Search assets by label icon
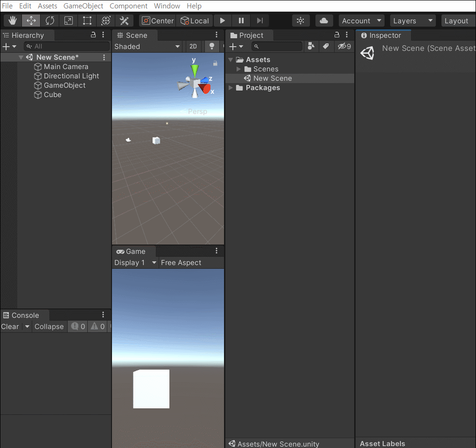The height and width of the screenshot is (448, 476). (x=326, y=46)
